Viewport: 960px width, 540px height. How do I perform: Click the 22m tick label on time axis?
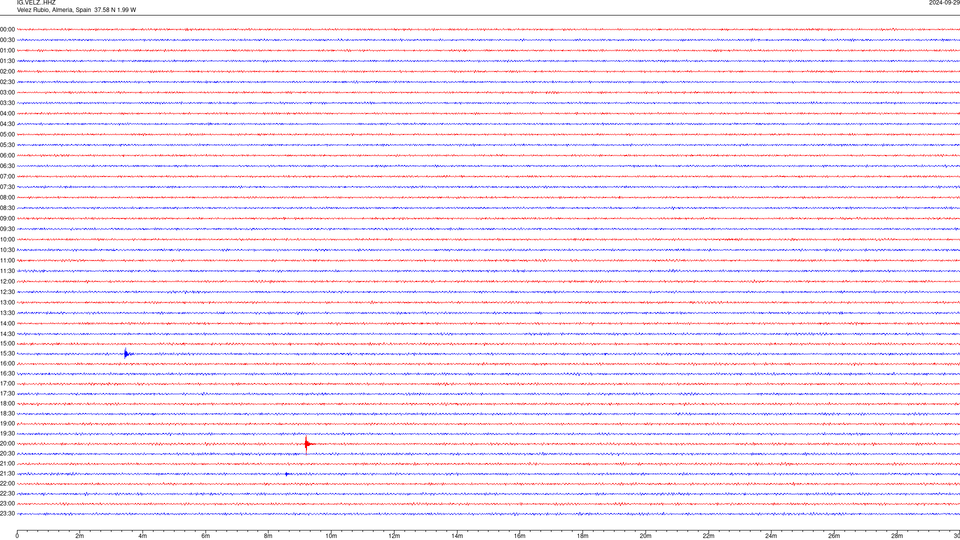tap(708, 536)
